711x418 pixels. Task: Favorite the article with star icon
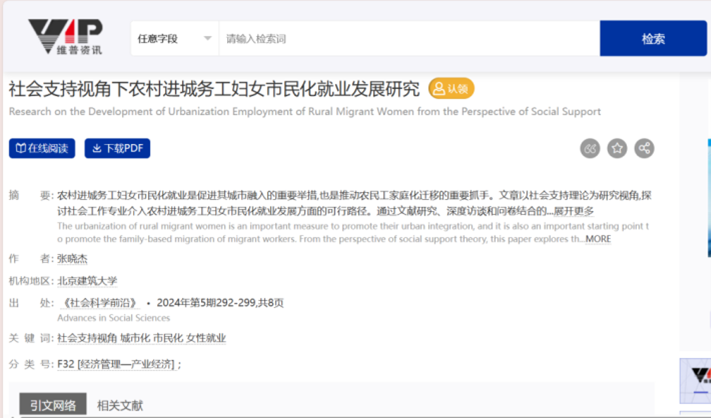[x=617, y=148]
